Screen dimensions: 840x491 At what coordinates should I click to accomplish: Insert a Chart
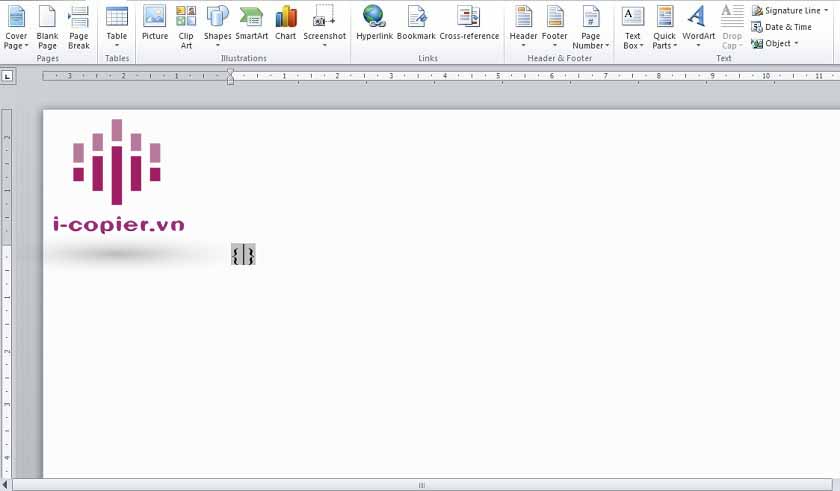coord(286,24)
